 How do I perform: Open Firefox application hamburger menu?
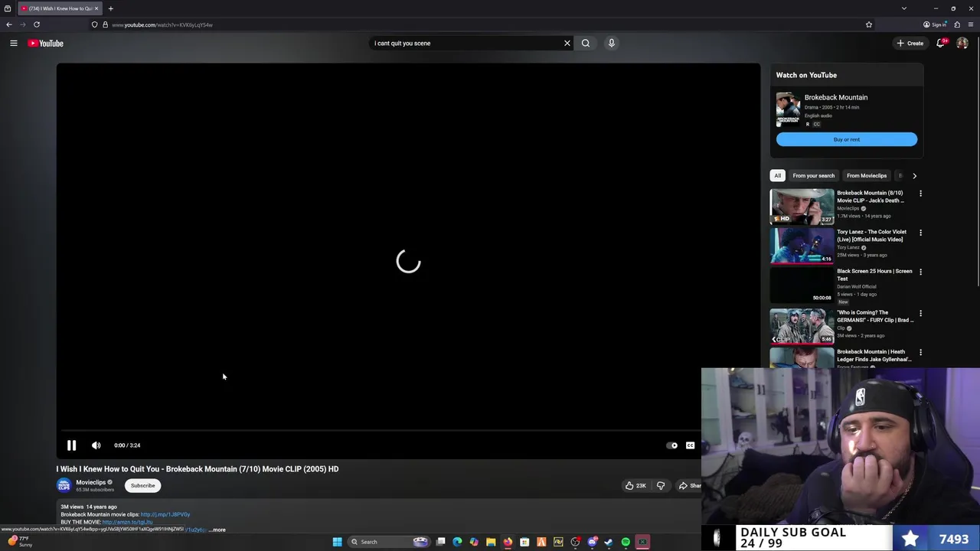(971, 24)
